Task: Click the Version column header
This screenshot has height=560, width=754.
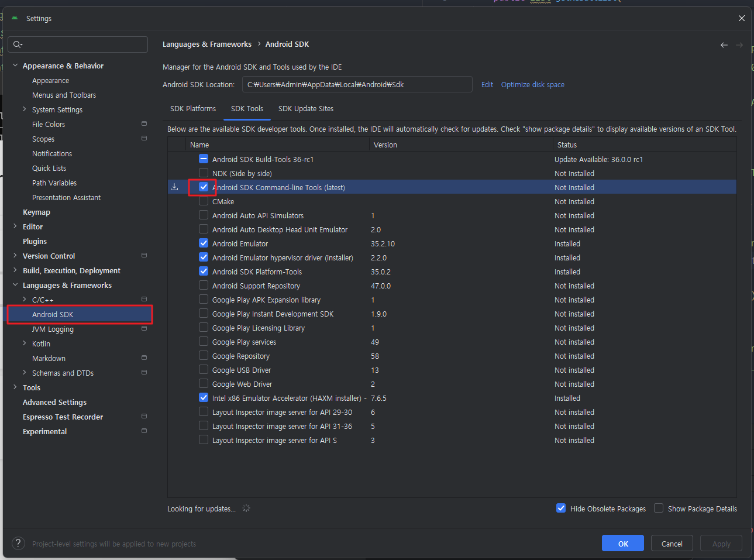Action: coord(462,145)
